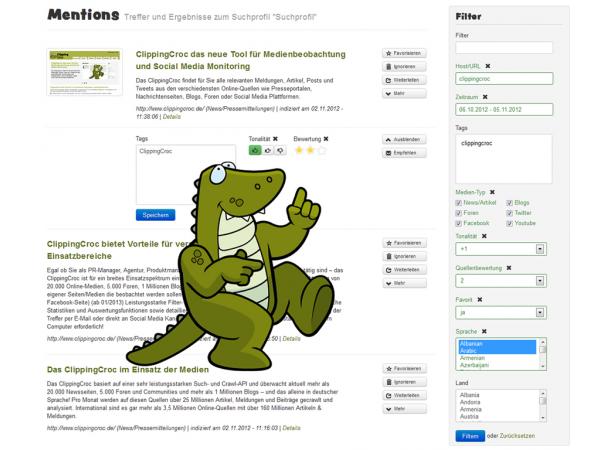Clear the Tonalität rating with its X icon
Image resolution: width=615 pixels, height=450 pixels.
(275, 138)
